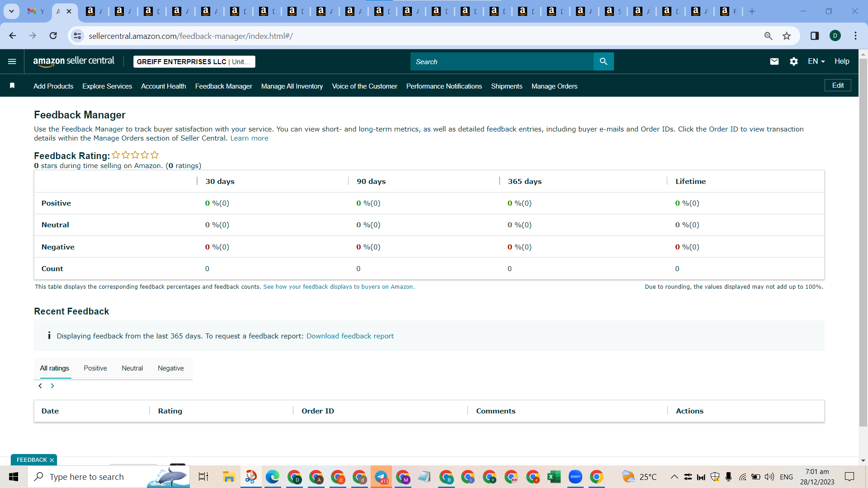
Task: Bookmark this page with star icon
Action: 787,36
